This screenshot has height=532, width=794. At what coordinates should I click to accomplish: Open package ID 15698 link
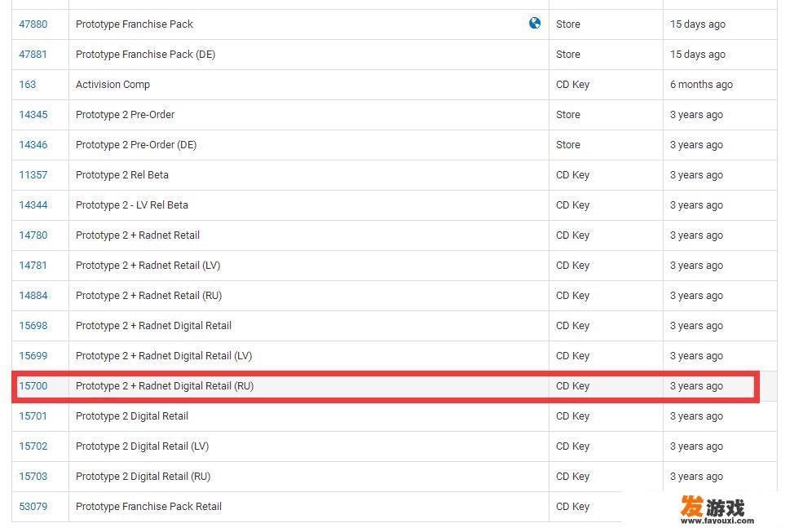[33, 326]
